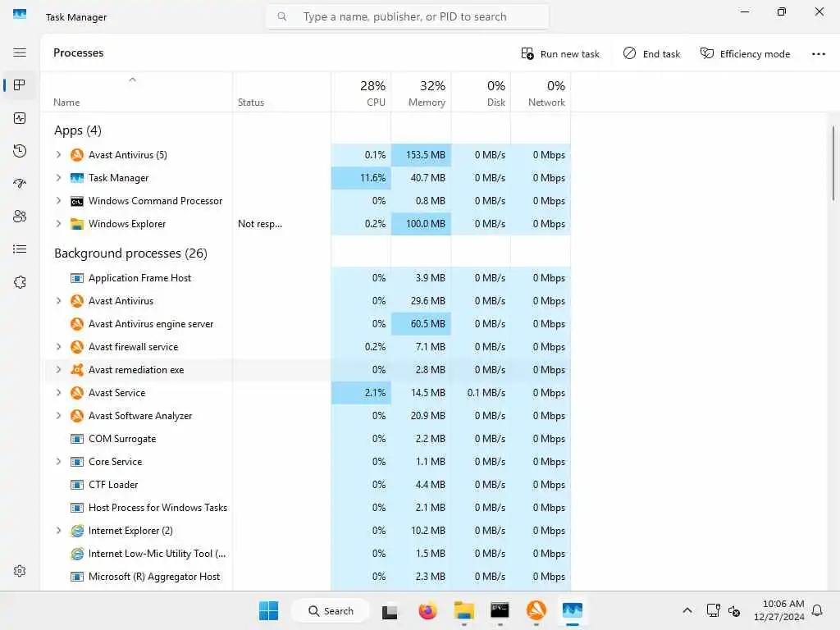This screenshot has width=840, height=630.
Task: Open File Explorer from the taskbar
Action: (x=464, y=610)
